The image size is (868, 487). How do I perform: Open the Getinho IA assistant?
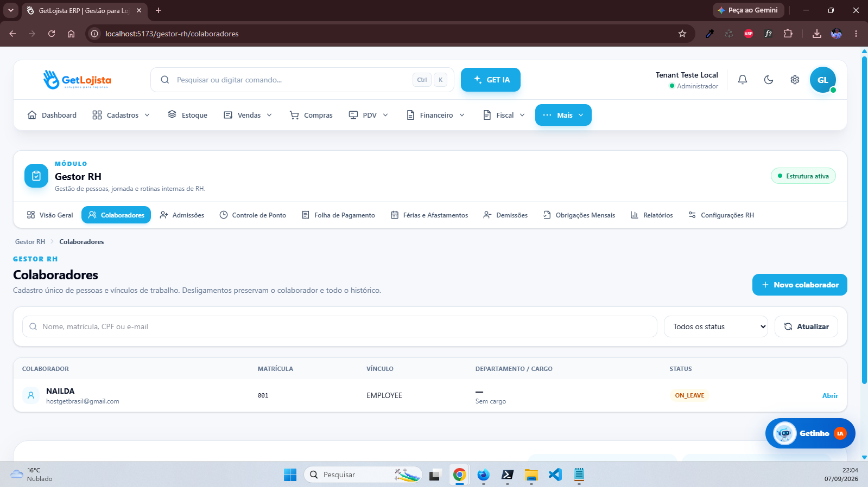tap(810, 433)
